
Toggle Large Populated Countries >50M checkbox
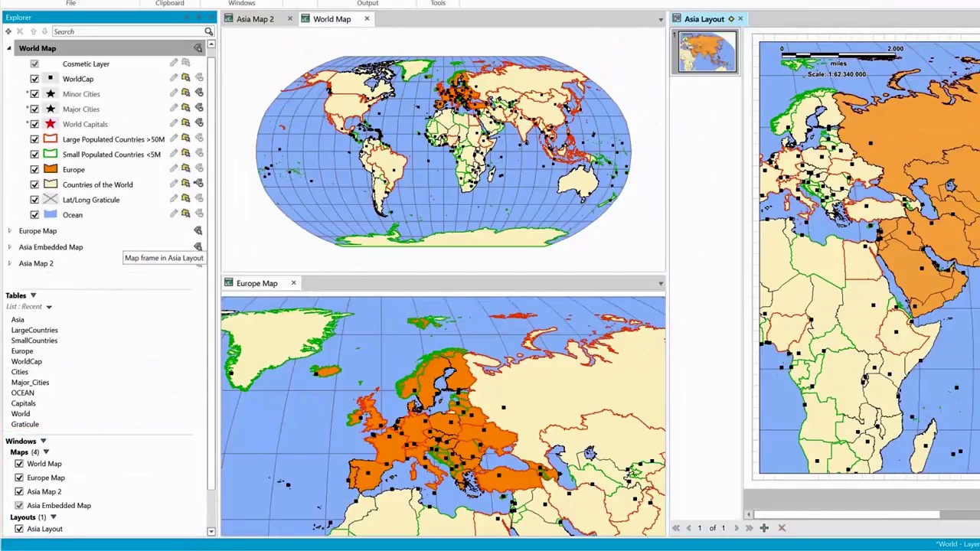[34, 139]
